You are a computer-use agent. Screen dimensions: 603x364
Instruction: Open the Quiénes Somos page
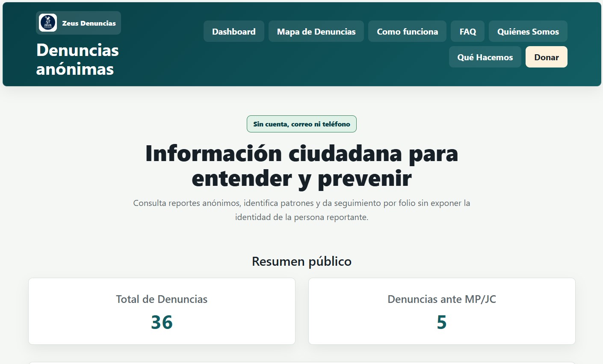528,32
